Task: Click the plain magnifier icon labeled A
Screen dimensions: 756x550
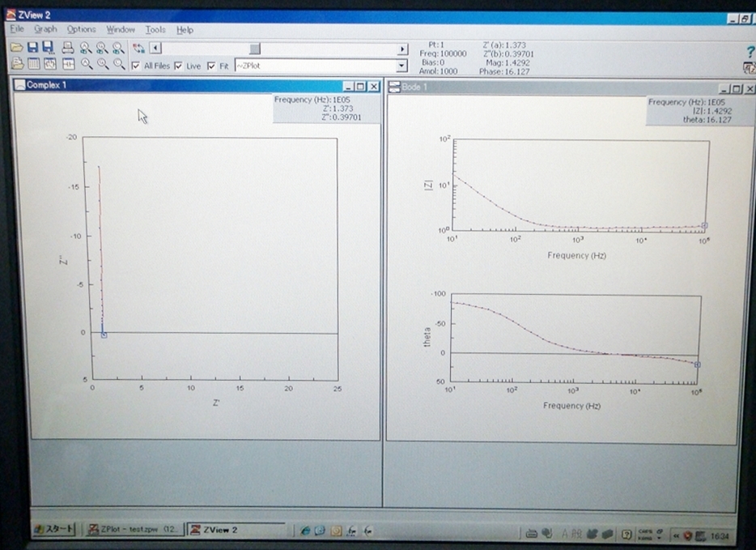Action: 87,64
